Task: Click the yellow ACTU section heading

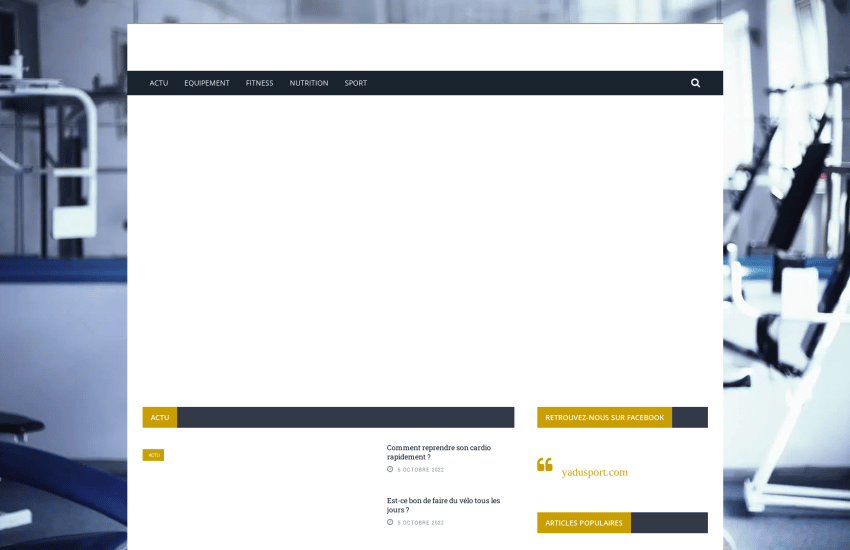Action: (160, 417)
